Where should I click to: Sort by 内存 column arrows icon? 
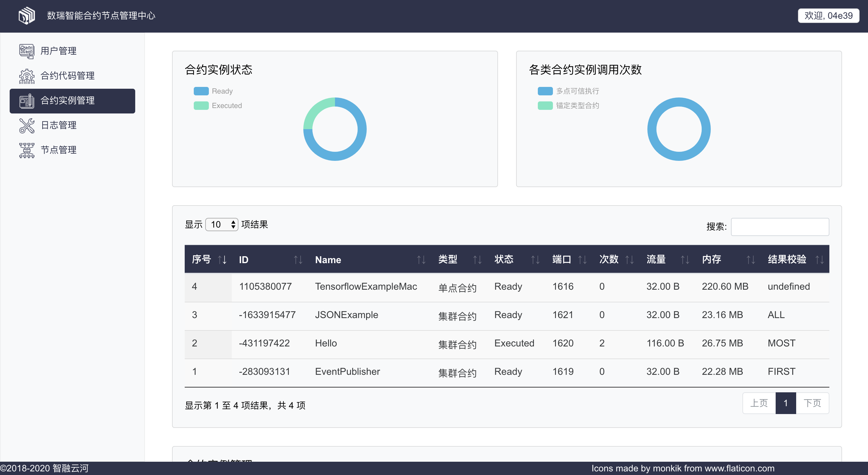pos(751,260)
